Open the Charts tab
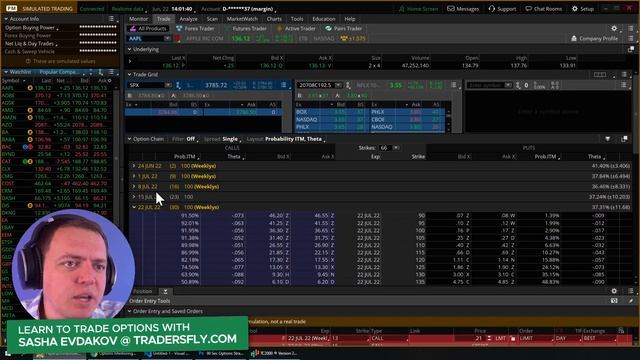The height and width of the screenshot is (360, 640). (x=274, y=19)
